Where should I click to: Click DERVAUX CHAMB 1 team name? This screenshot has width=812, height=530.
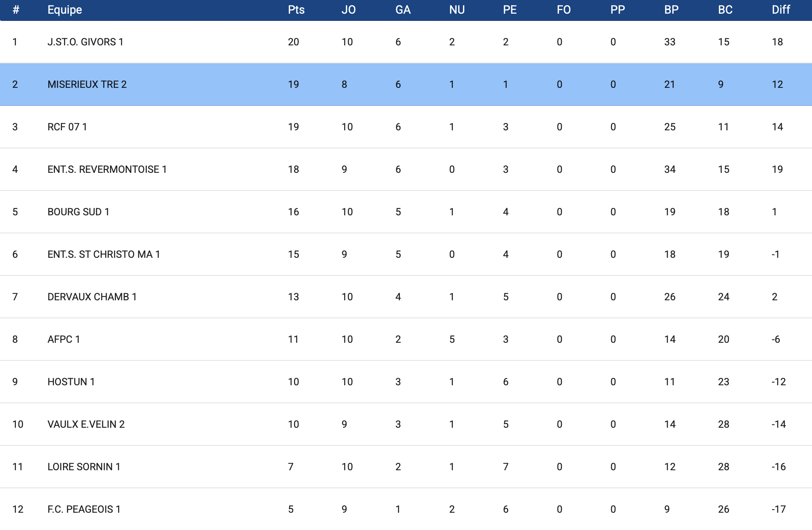tap(92, 297)
